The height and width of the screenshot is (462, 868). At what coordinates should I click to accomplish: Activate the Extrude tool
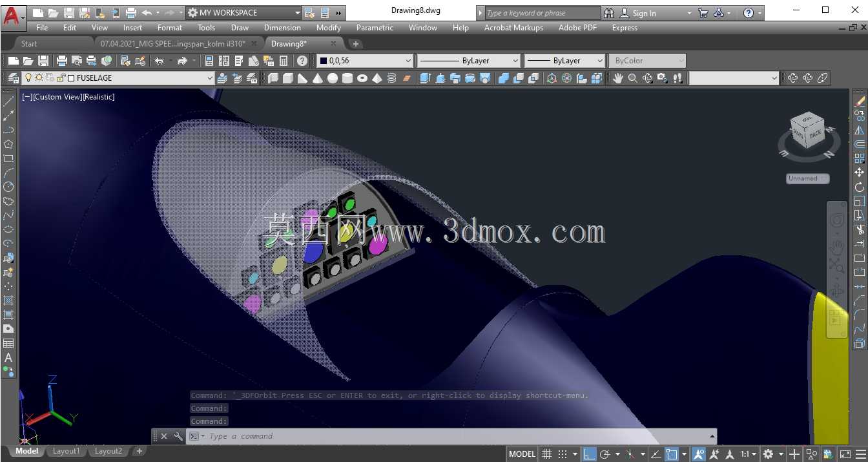click(425, 78)
